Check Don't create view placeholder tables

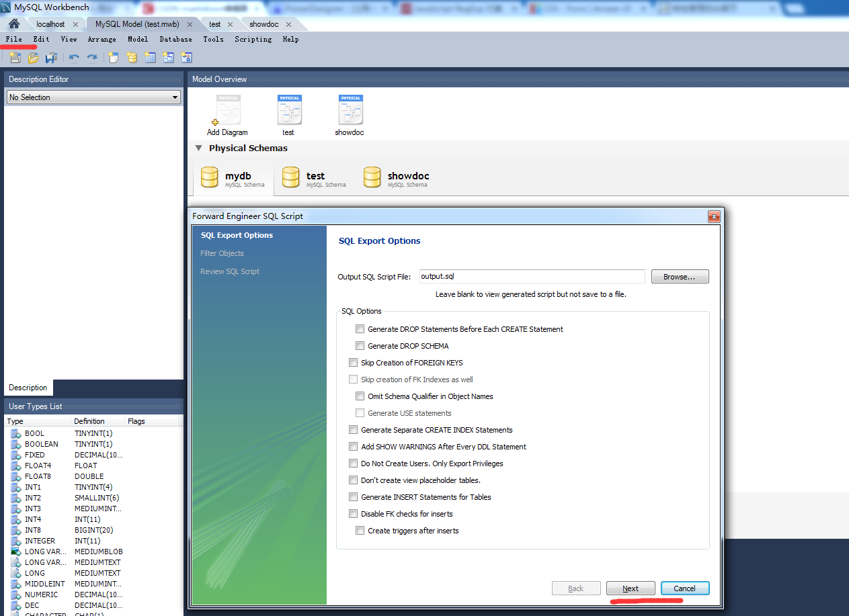click(354, 480)
